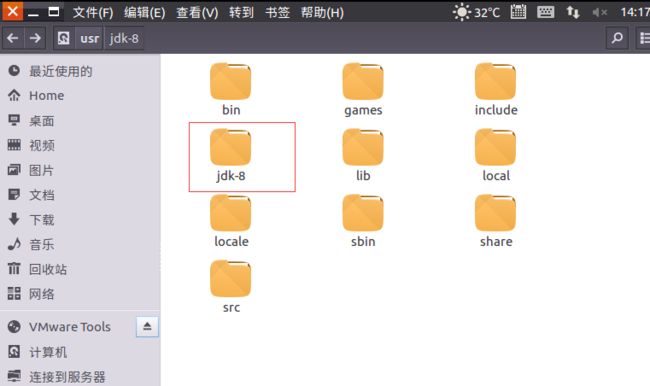
Task: Open the 编辑(E) menu
Action: click(x=145, y=12)
